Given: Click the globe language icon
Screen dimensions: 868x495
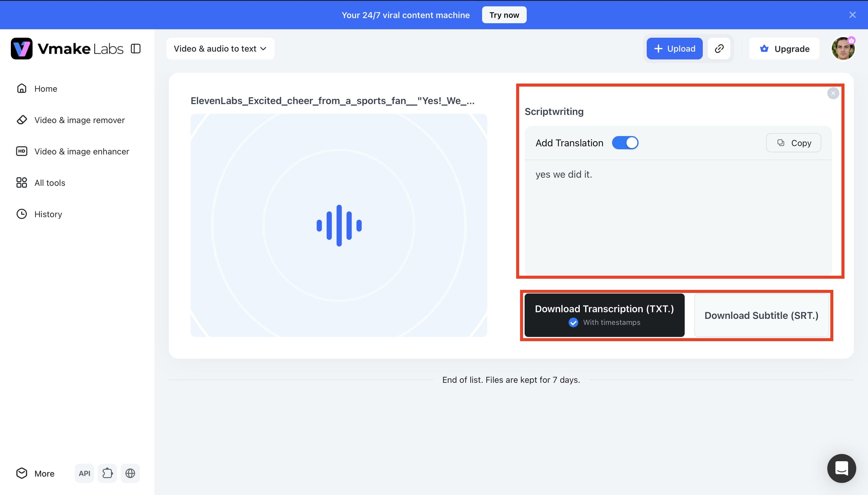Looking at the screenshot, I should pyautogui.click(x=130, y=473).
